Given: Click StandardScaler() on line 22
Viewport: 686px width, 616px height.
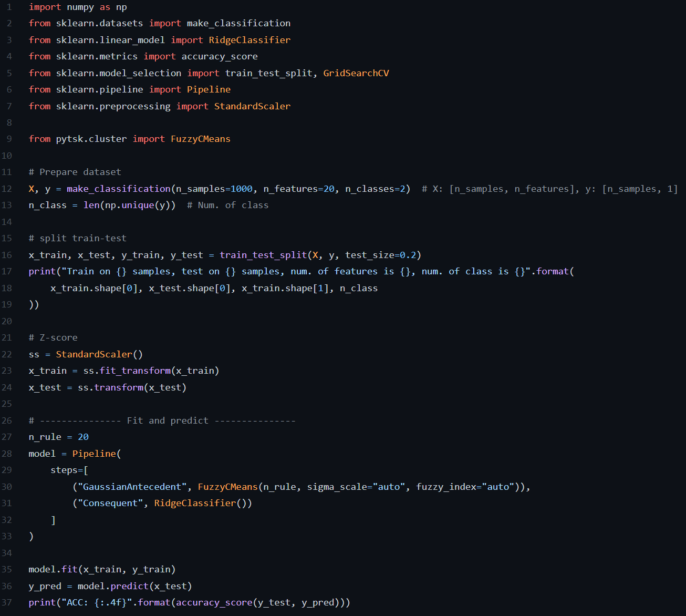Looking at the screenshot, I should pyautogui.click(x=99, y=354).
